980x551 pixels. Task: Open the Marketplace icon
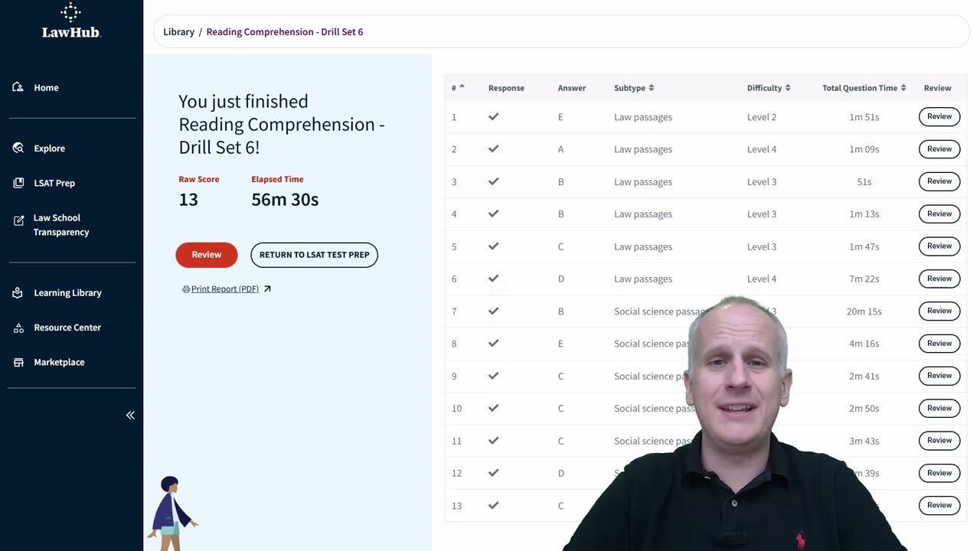pyautogui.click(x=18, y=362)
